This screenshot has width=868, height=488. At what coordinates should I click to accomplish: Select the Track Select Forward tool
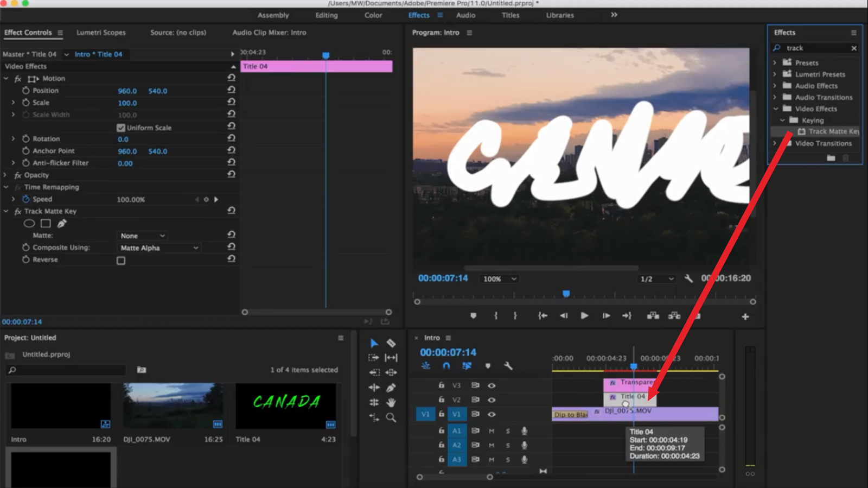(x=374, y=358)
